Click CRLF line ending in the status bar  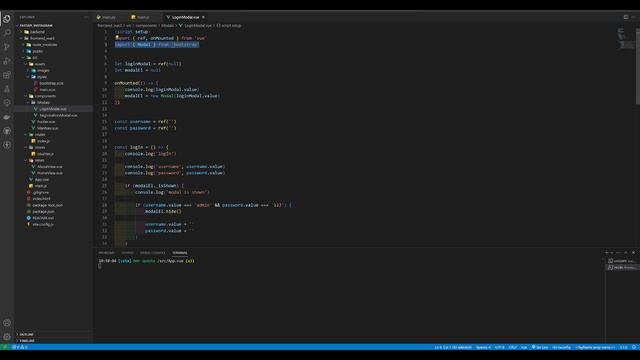[513, 347]
